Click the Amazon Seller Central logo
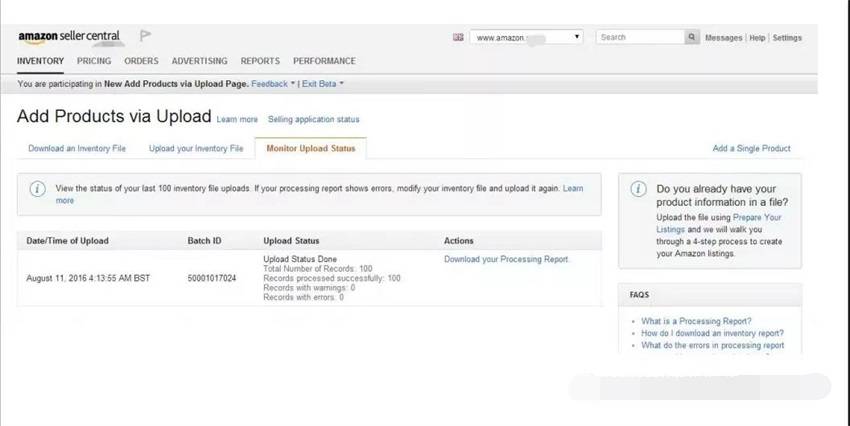Screen dimensions: 850x426 click(x=69, y=37)
